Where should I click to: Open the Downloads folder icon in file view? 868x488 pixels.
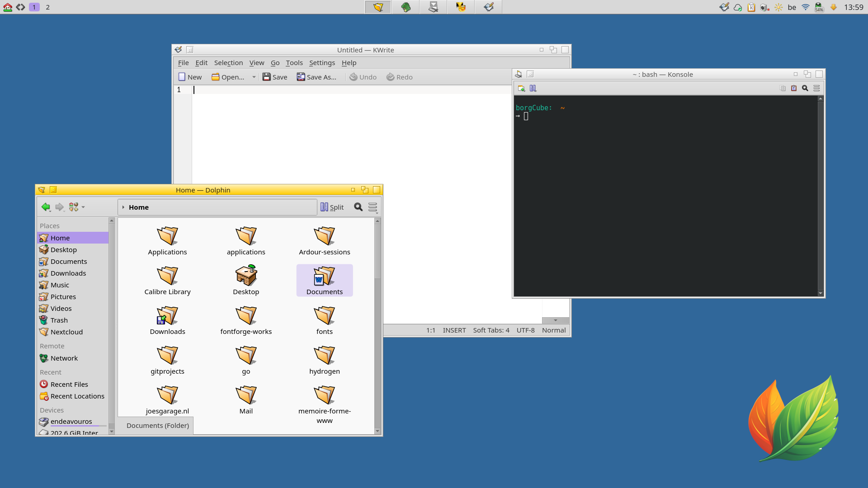coord(167,316)
